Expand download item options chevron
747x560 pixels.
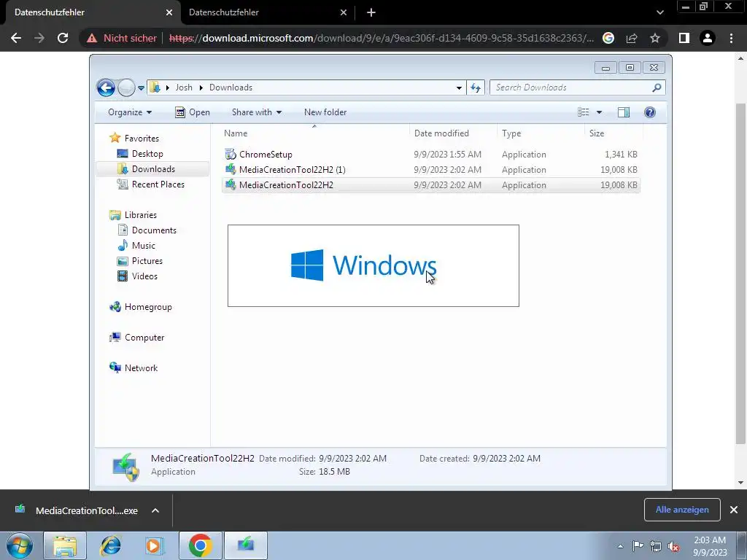coord(155,510)
